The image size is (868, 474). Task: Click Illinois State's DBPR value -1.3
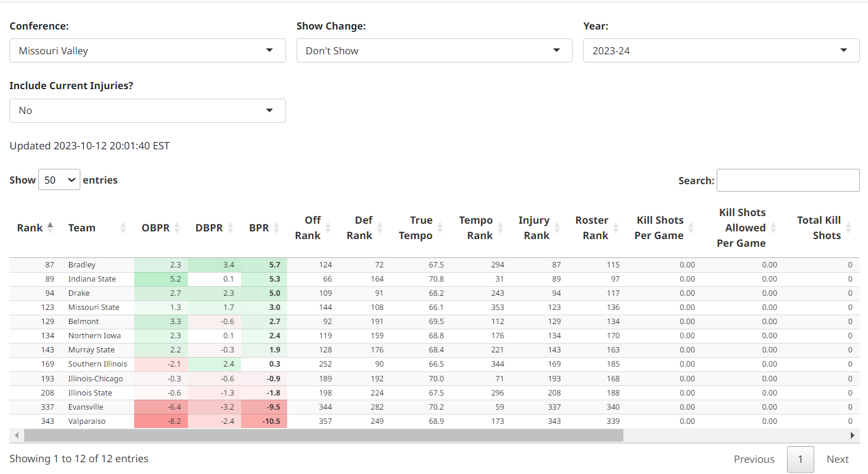point(227,393)
